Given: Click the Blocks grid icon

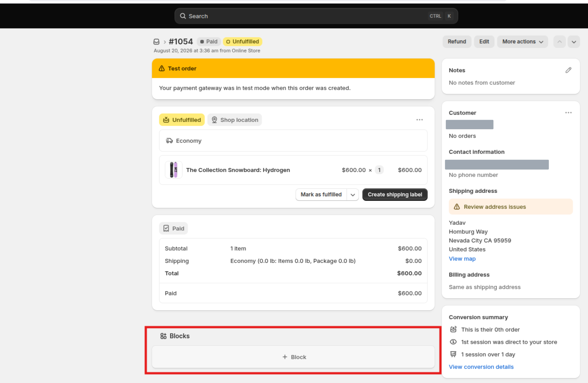Looking at the screenshot, I should [x=163, y=336].
